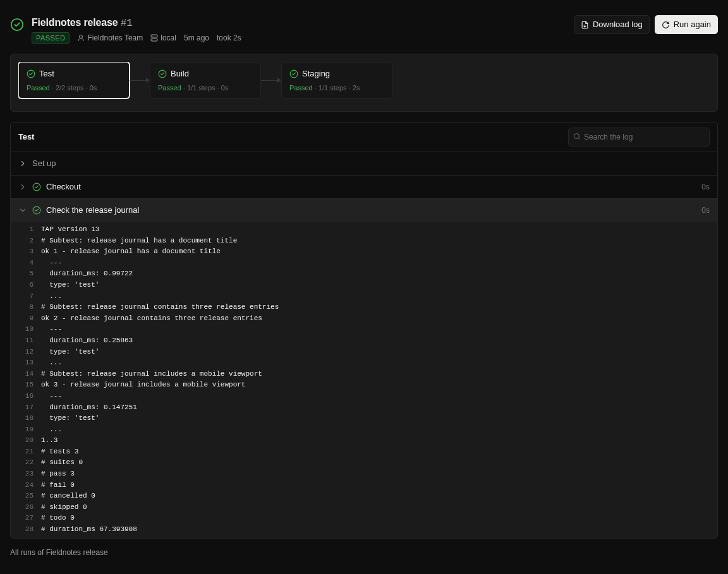Screen dimensions: 728x574
Task: Click the server icon beside local
Action: [154, 38]
